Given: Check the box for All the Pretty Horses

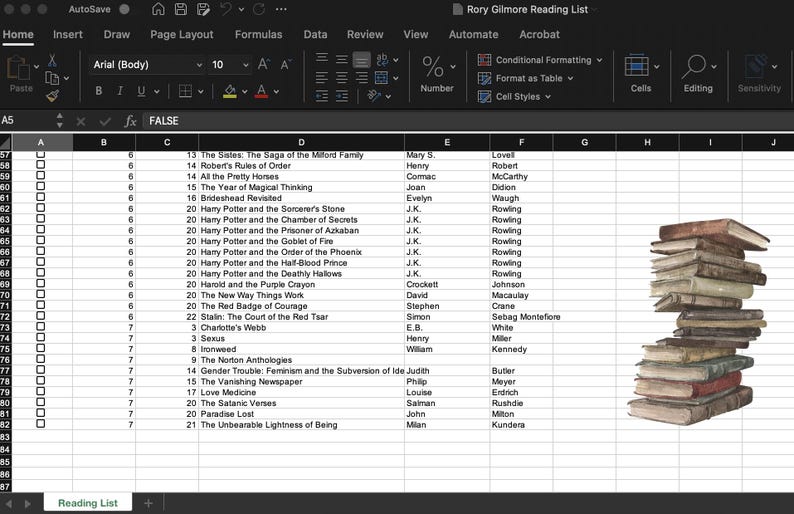Looking at the screenshot, I should (41, 175).
